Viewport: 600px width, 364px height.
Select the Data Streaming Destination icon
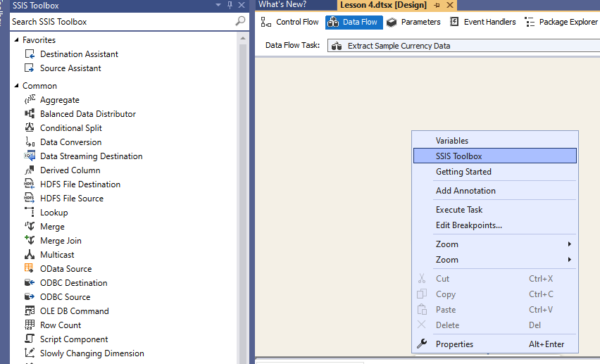click(30, 156)
